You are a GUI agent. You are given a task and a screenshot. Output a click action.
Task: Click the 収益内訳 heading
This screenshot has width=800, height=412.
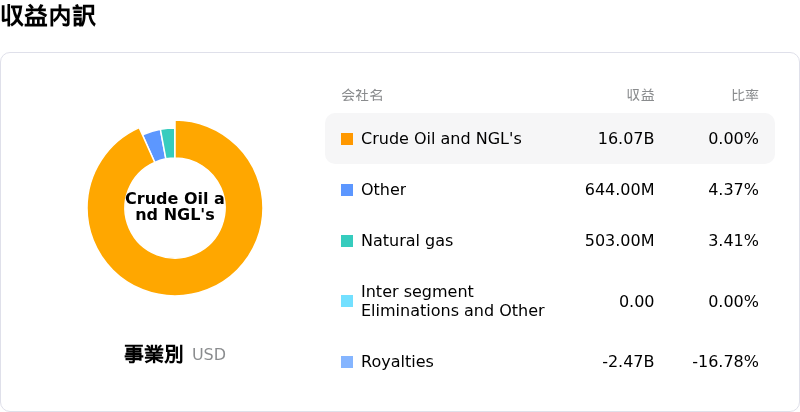[48, 16]
